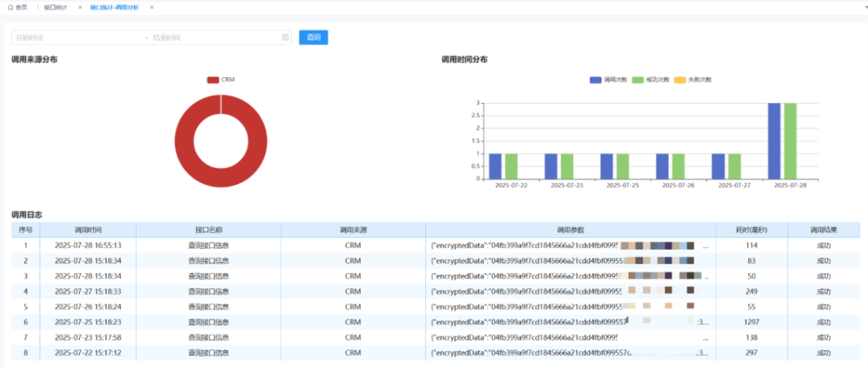Close the 接口统计 tab
The image size is (868, 367).
[80, 7]
